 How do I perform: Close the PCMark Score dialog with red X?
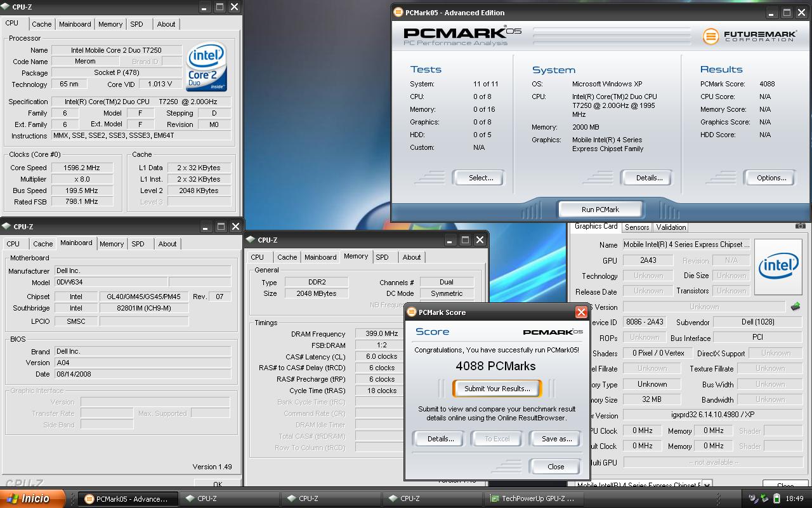(581, 312)
